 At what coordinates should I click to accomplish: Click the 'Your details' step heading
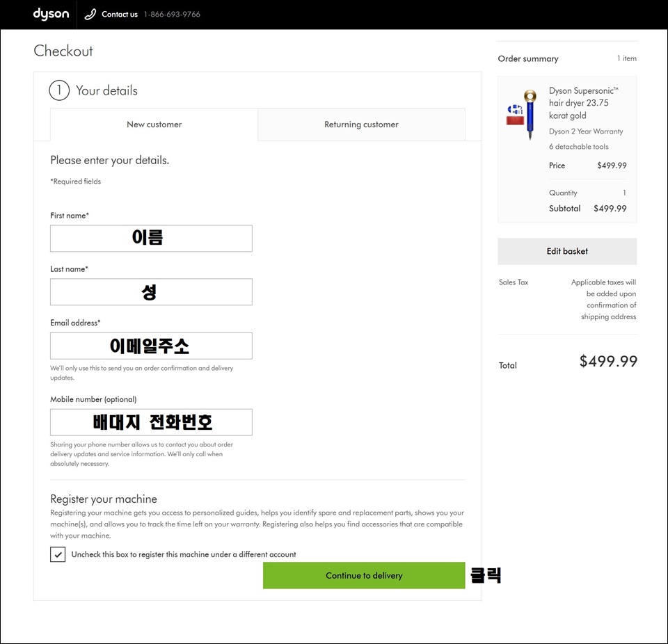[x=106, y=90]
